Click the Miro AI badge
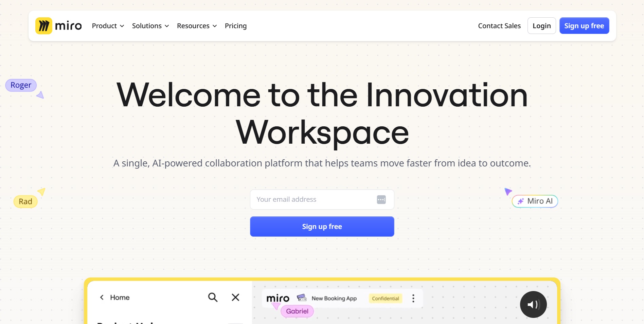The width and height of the screenshot is (644, 324). click(x=535, y=201)
